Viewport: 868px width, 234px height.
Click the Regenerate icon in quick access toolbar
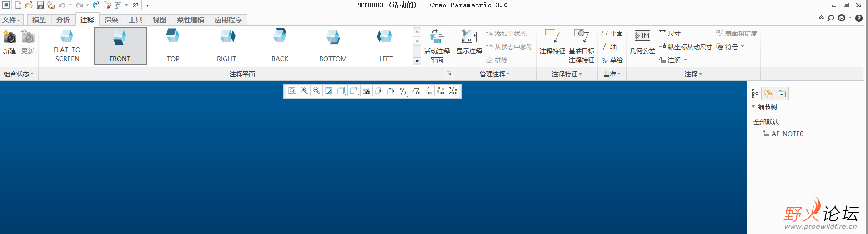[x=96, y=5]
